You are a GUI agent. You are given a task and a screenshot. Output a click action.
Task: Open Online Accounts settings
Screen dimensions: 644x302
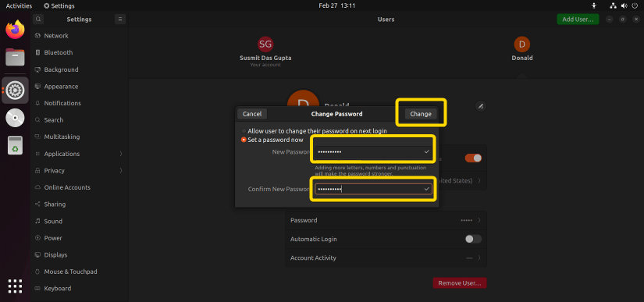(80, 187)
